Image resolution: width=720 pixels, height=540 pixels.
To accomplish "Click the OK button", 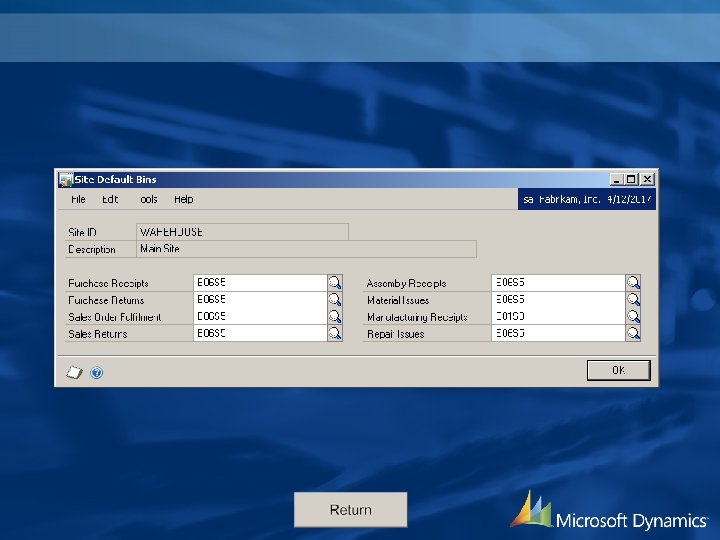I will click(619, 370).
